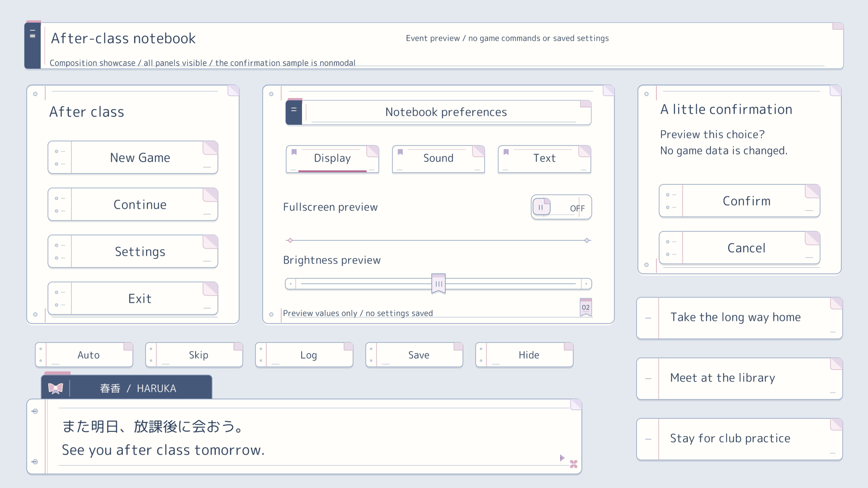Click the dialogue advance arrow indicator
The height and width of the screenshot is (488, 868).
point(562,458)
